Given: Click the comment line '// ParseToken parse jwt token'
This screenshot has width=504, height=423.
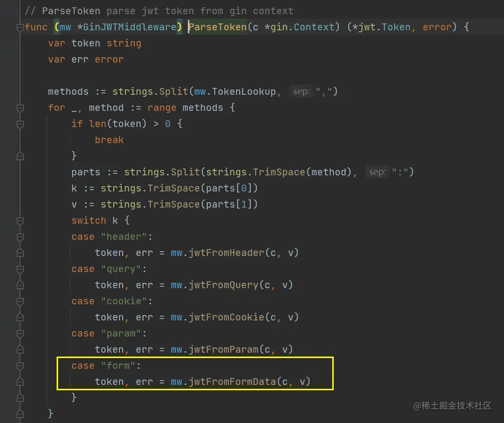Looking at the screenshot, I should 159,11.
